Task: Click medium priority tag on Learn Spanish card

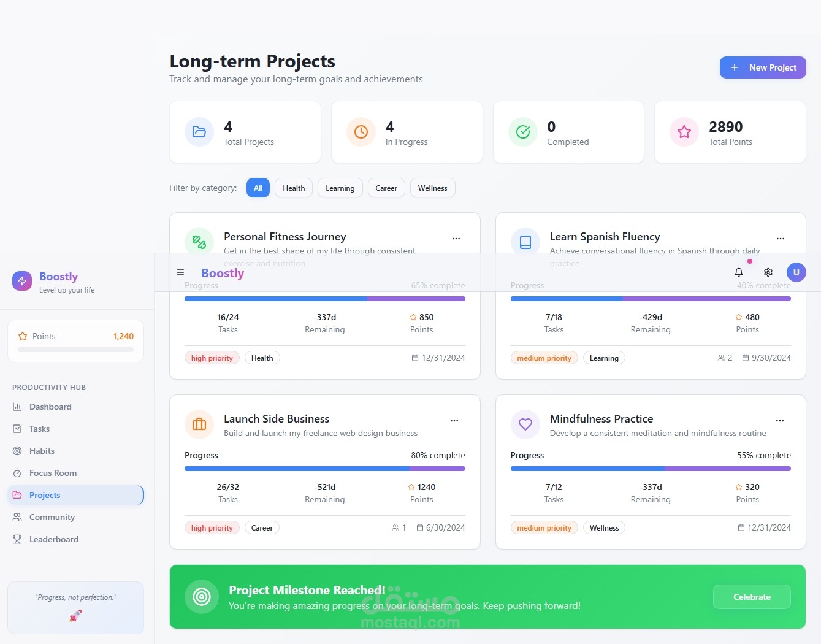Action: click(544, 358)
